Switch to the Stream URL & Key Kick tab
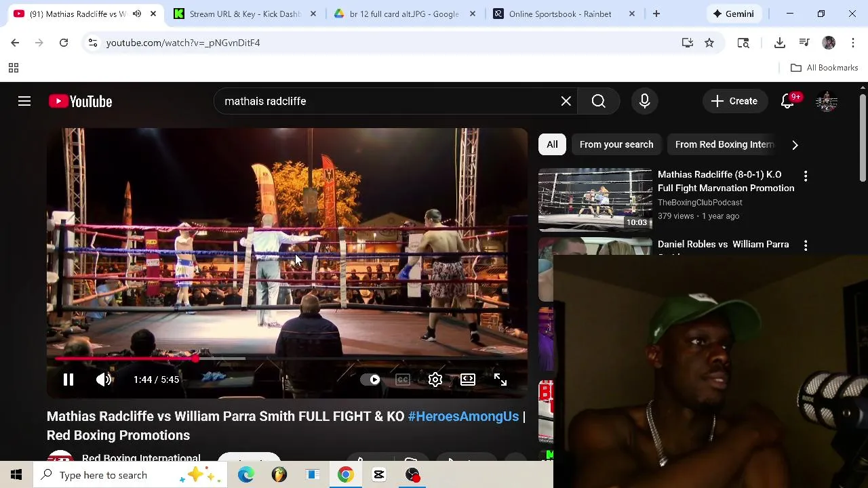Viewport: 868px width, 488px height. tap(244, 14)
